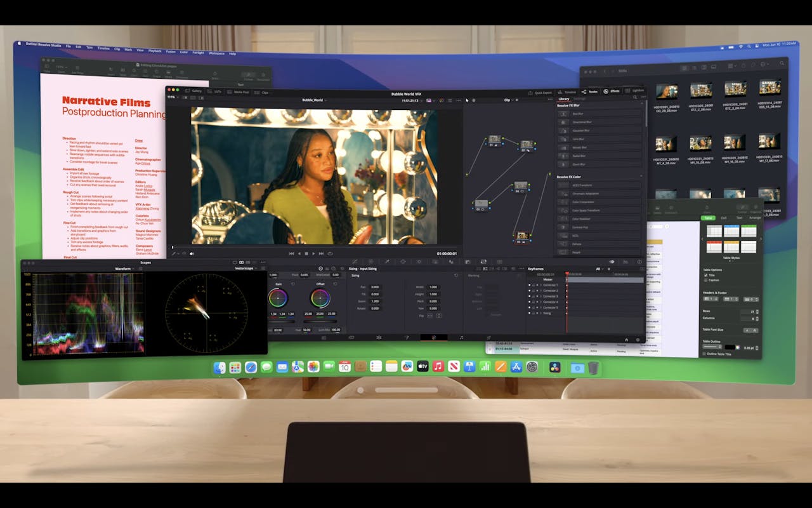Toggle the Title checkbox under Table Options

point(705,275)
